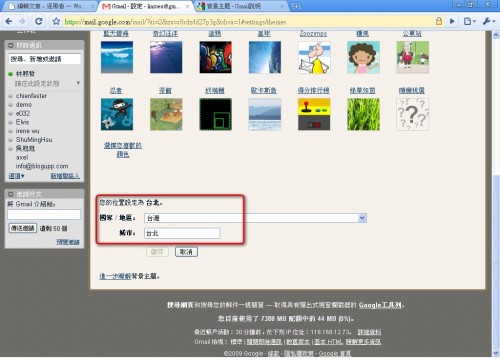
Task: Open the wrench settings menu
Action: pos(488,22)
